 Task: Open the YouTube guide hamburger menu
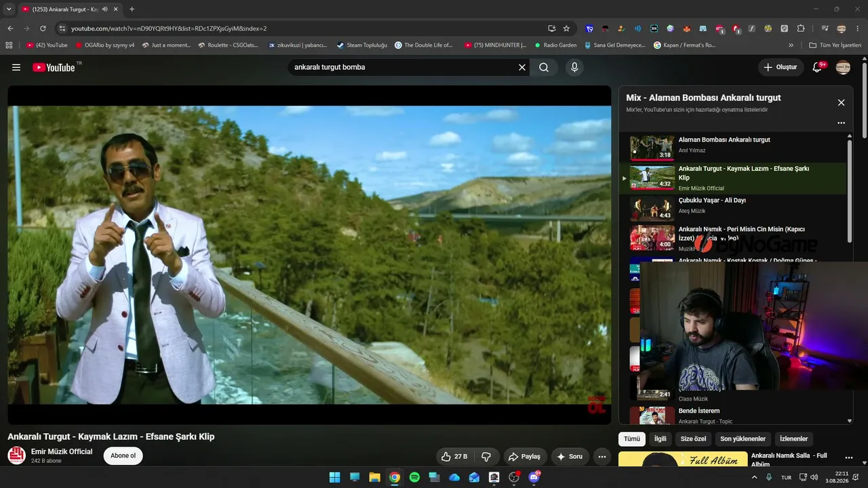(16, 67)
